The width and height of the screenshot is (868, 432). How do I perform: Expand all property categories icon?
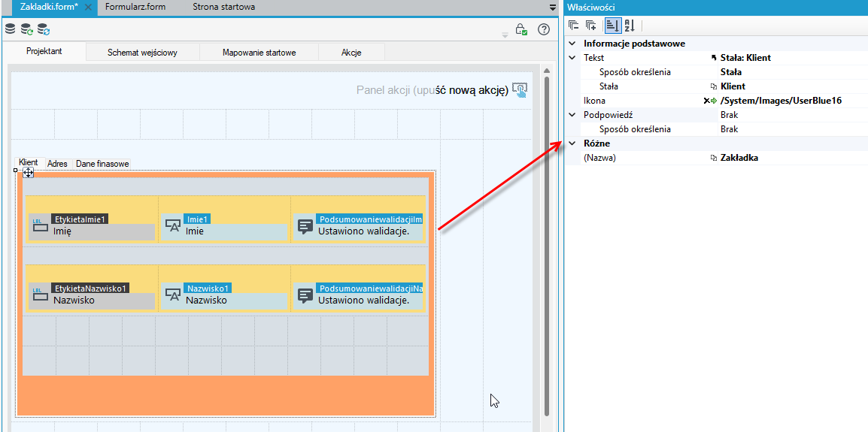(591, 25)
